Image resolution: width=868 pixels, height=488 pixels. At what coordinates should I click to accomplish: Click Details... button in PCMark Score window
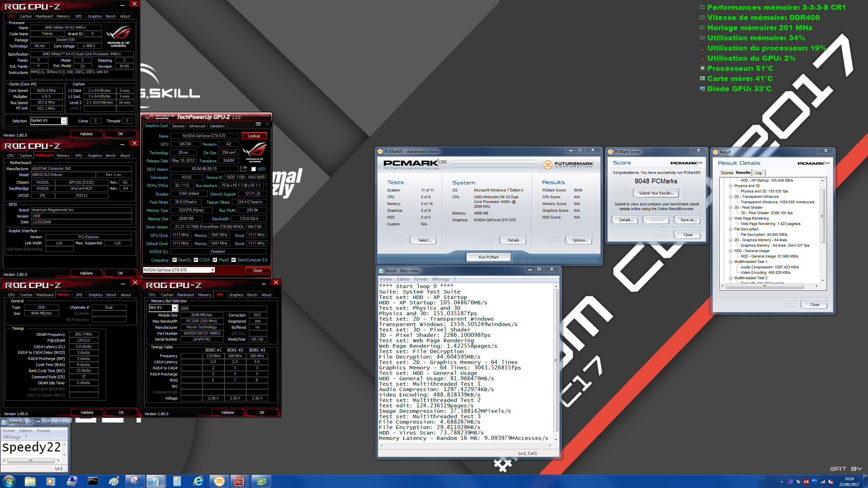click(626, 220)
